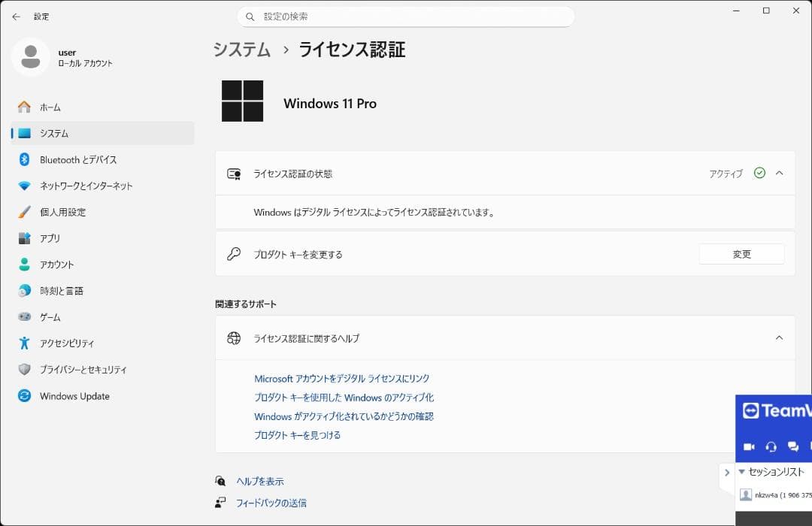Collapse the ライセンス認証の状態 section chevron
Viewport: 812px width, 526px height.
[x=780, y=173]
